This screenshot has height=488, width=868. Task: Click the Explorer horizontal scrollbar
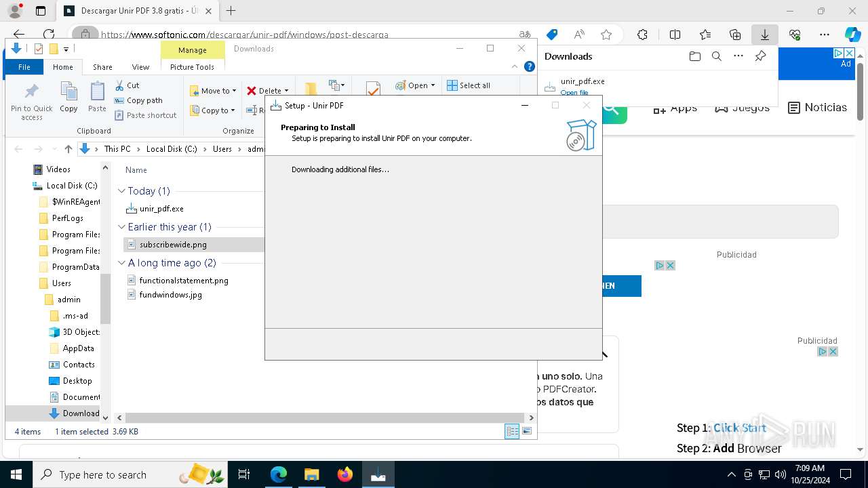[x=323, y=418]
